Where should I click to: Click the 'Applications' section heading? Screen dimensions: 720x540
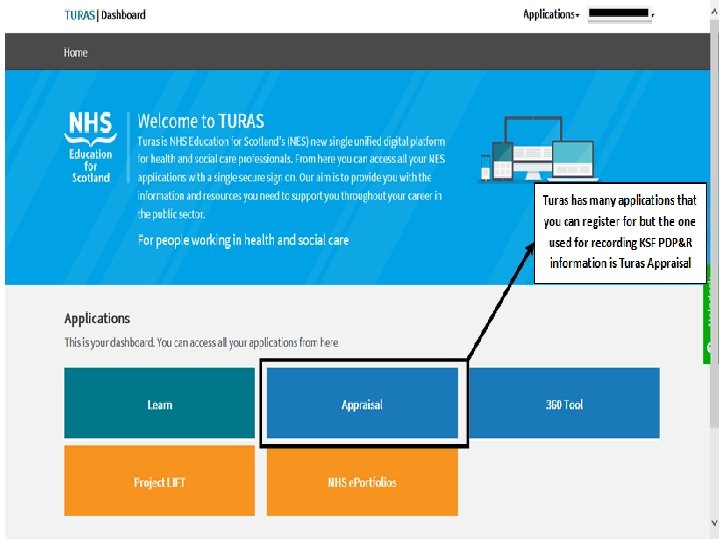coord(97,319)
